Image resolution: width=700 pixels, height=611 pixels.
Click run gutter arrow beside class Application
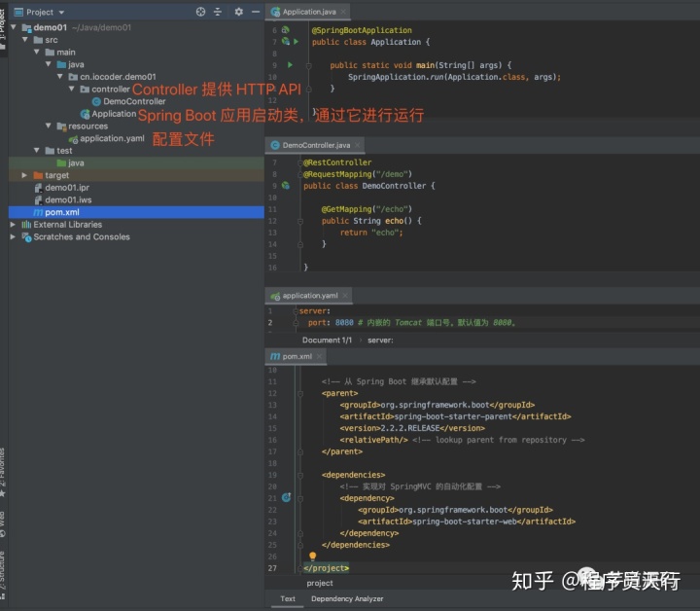[x=296, y=42]
